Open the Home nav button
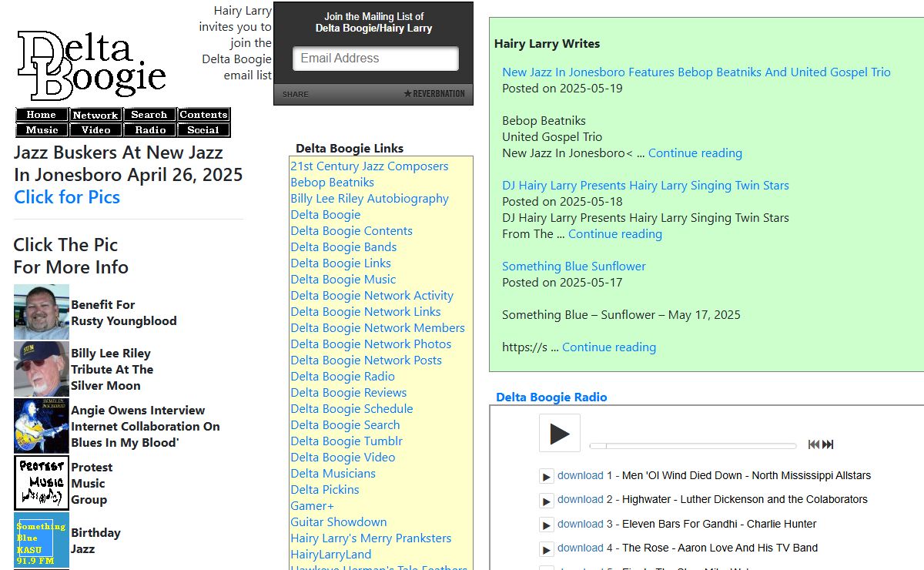The height and width of the screenshot is (570, 924). click(x=42, y=115)
